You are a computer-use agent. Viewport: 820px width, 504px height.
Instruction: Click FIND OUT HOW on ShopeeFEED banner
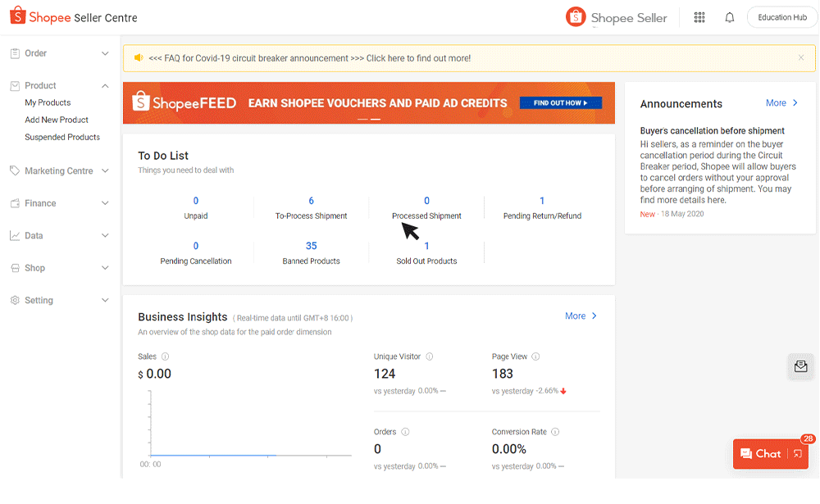pyautogui.click(x=561, y=103)
